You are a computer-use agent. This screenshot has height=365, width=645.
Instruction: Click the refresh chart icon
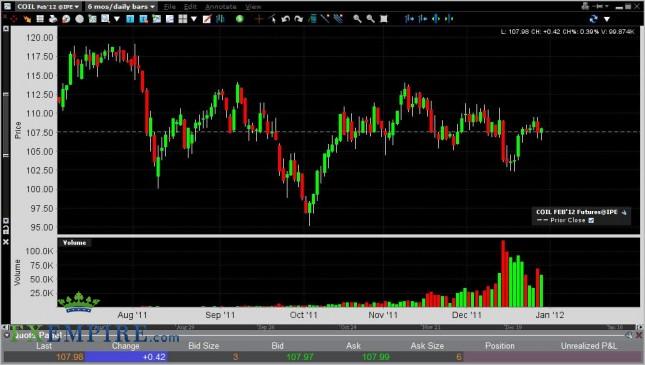coord(593,19)
